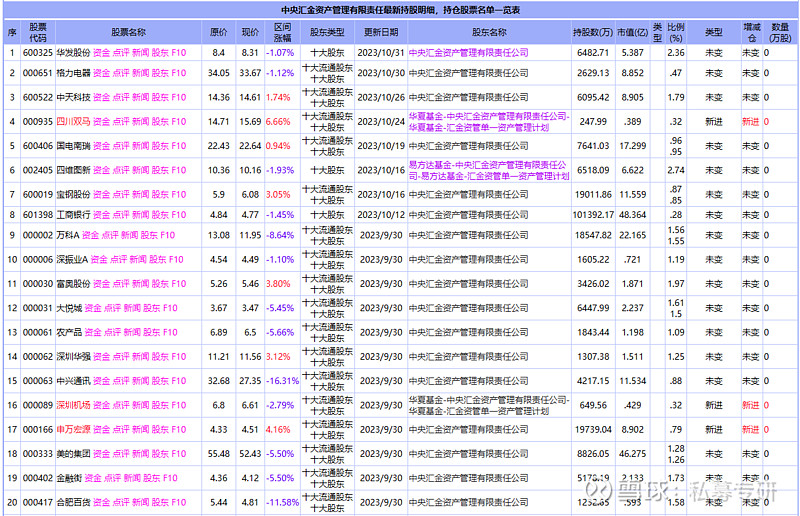Click the 股票代码 column header
The height and width of the screenshot is (516, 800).
click(38, 32)
